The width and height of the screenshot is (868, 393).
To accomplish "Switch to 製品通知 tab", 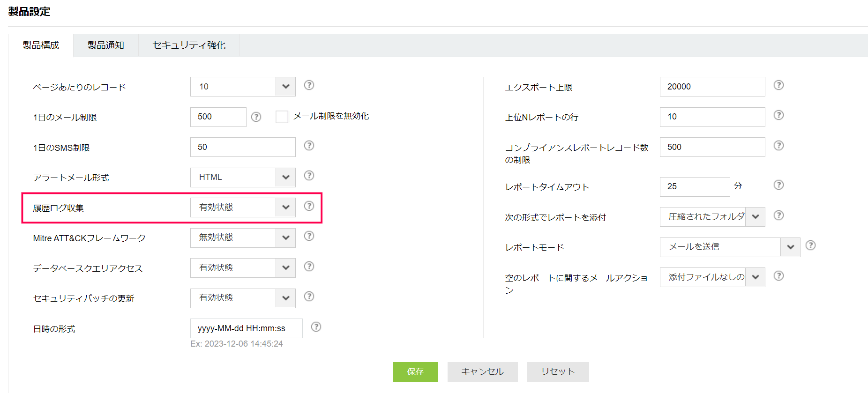I will (105, 45).
